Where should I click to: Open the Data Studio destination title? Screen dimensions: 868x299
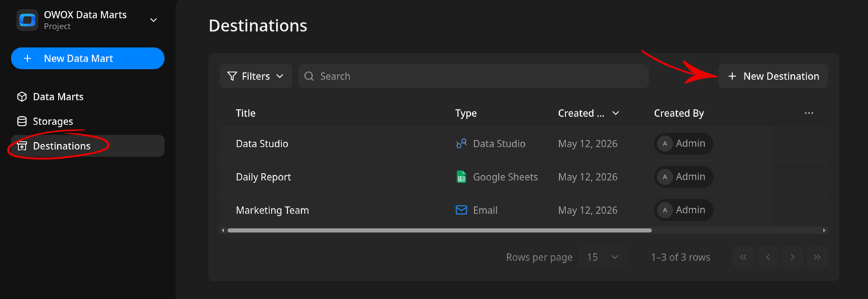tap(262, 143)
